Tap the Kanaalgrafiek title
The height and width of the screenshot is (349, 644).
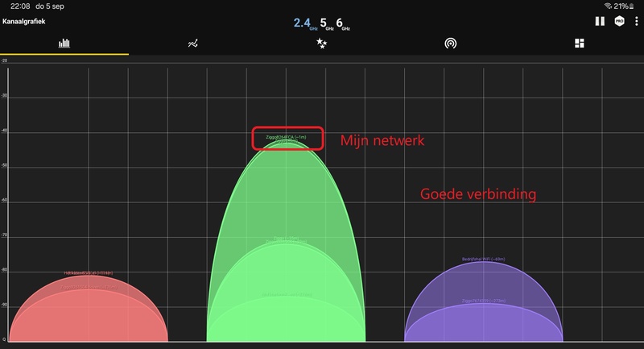click(24, 22)
